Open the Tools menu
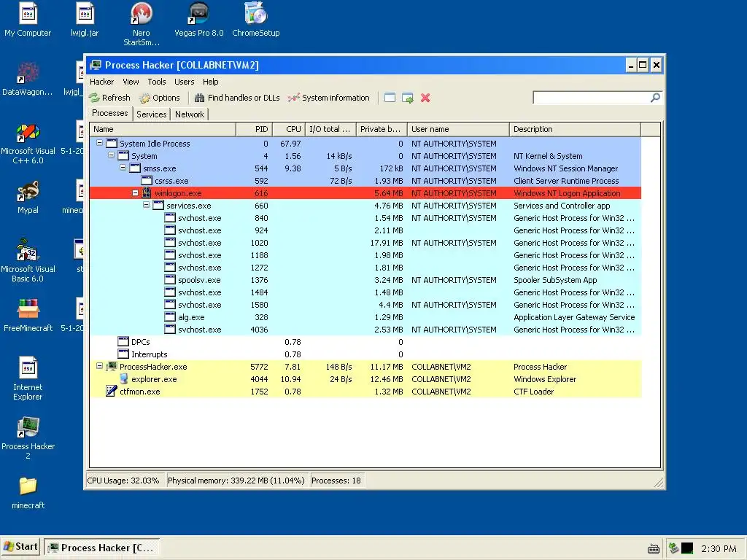Viewport: 747px width, 560px height. pos(157,82)
